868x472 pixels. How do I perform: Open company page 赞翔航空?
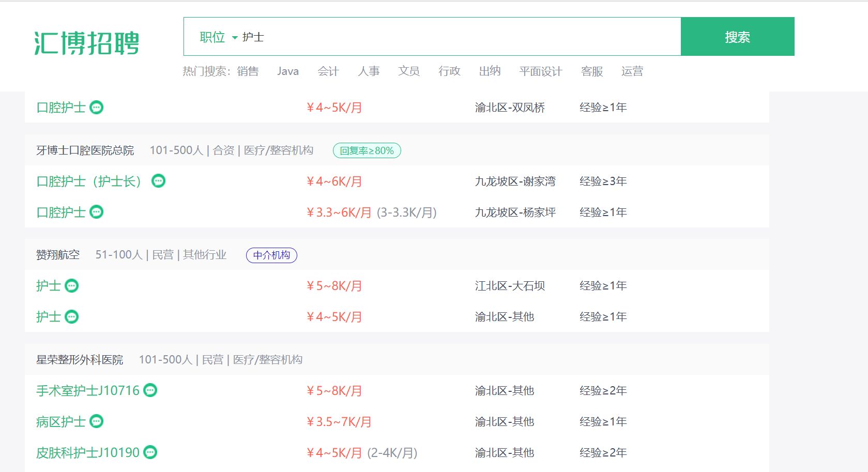tap(58, 255)
